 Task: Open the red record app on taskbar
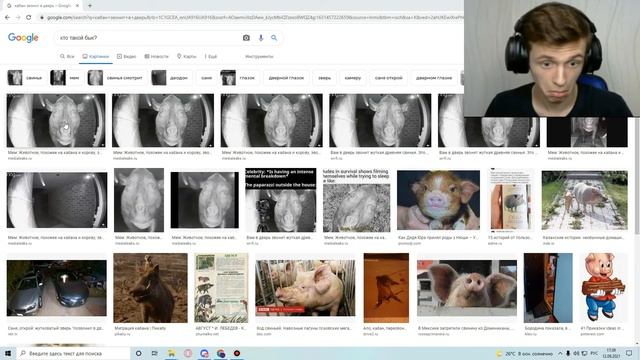point(237,353)
